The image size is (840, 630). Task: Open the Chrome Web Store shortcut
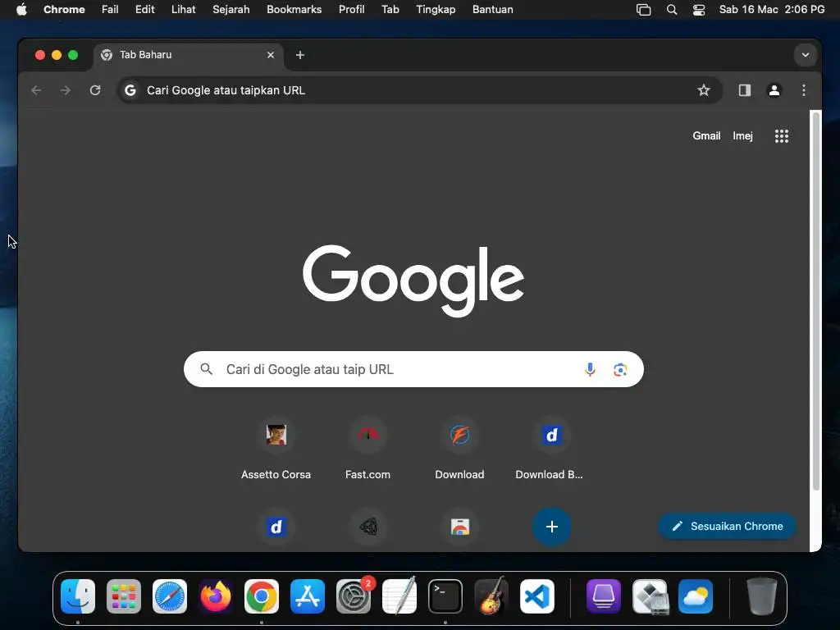pyautogui.click(x=459, y=527)
